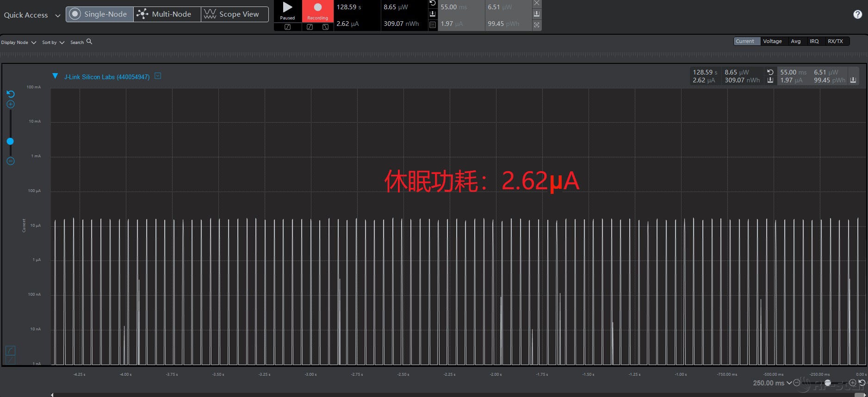Viewport: 868px width, 397px height.
Task: Reset node statistics in the waveform panel
Action: click(x=770, y=72)
